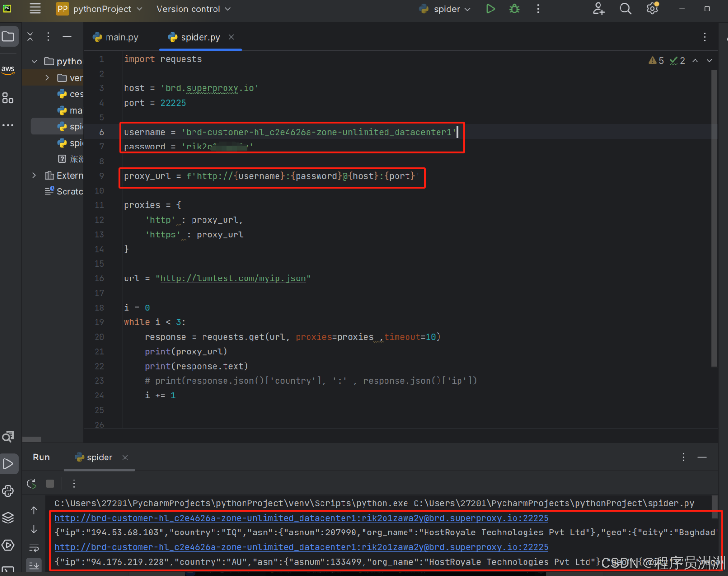Close the spider tab in the Run panel
The height and width of the screenshot is (576, 728).
pyautogui.click(x=125, y=458)
